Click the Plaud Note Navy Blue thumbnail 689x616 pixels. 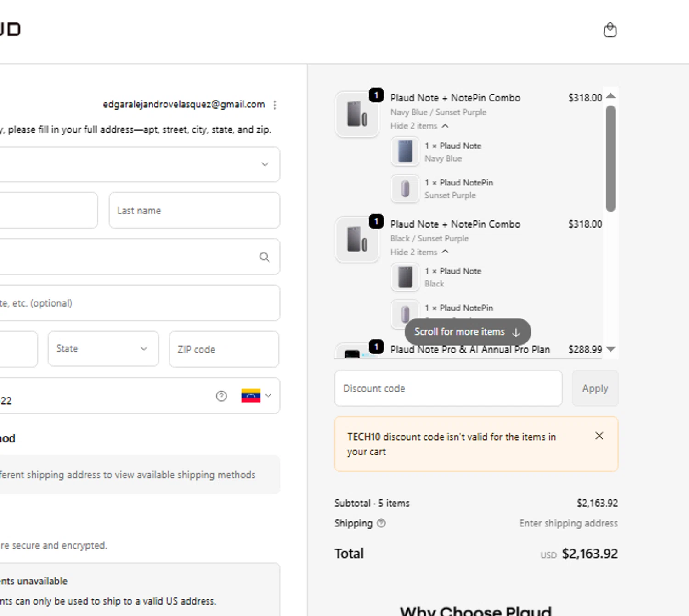405,151
